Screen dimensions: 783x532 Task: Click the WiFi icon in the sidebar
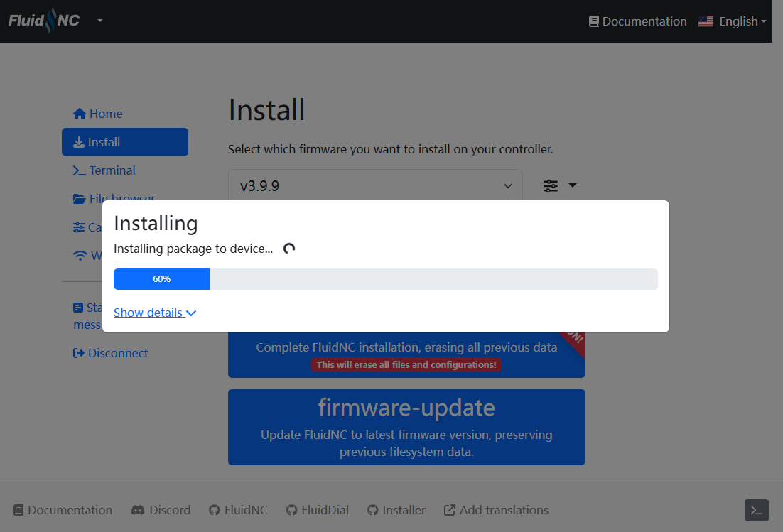[x=80, y=256]
